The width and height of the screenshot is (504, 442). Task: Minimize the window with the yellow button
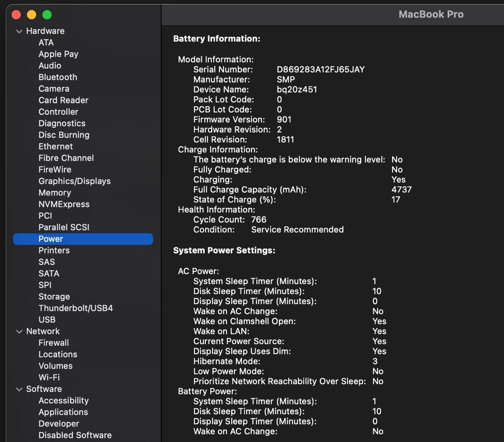[32, 15]
